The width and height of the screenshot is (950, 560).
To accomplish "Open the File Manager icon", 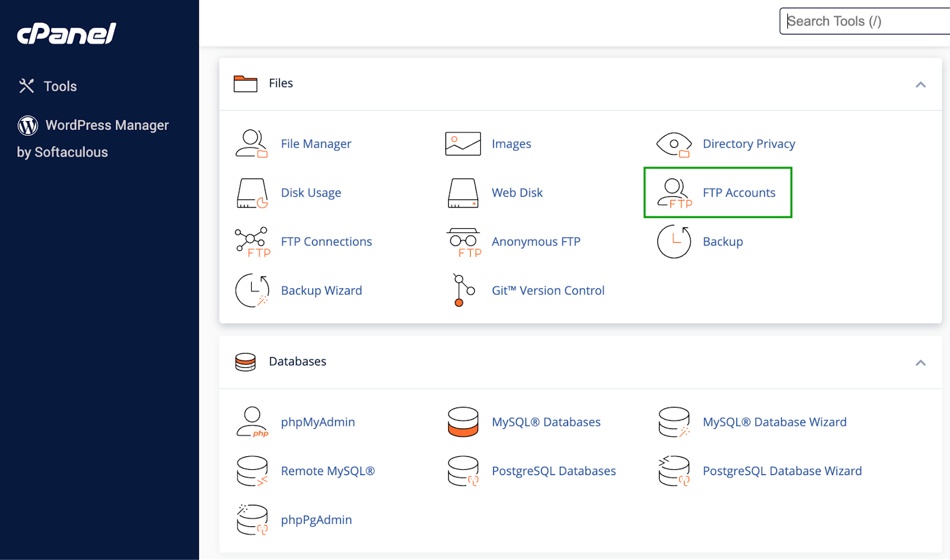I will pyautogui.click(x=252, y=143).
